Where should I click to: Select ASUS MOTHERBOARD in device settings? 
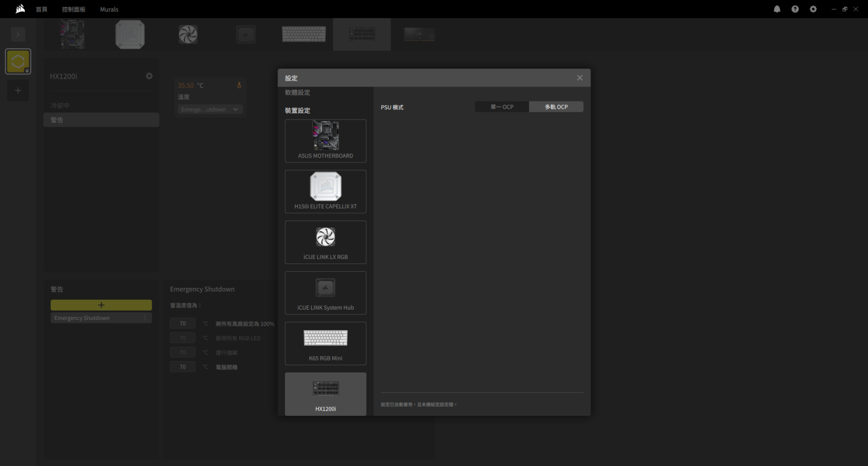(x=325, y=141)
